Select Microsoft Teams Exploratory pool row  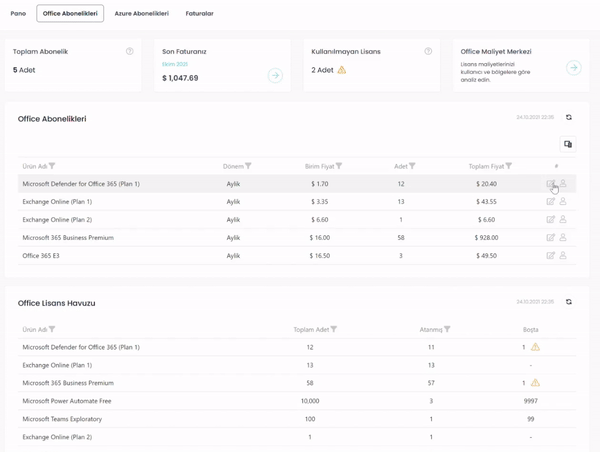(x=297, y=419)
